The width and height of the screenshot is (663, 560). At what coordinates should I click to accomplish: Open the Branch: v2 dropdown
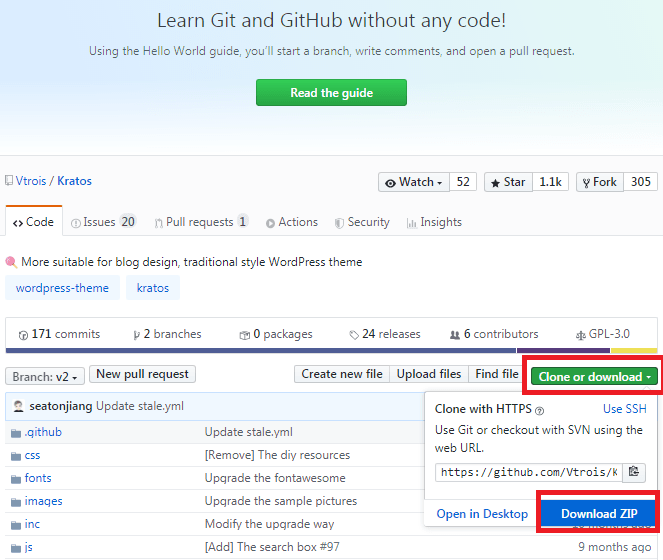click(45, 376)
